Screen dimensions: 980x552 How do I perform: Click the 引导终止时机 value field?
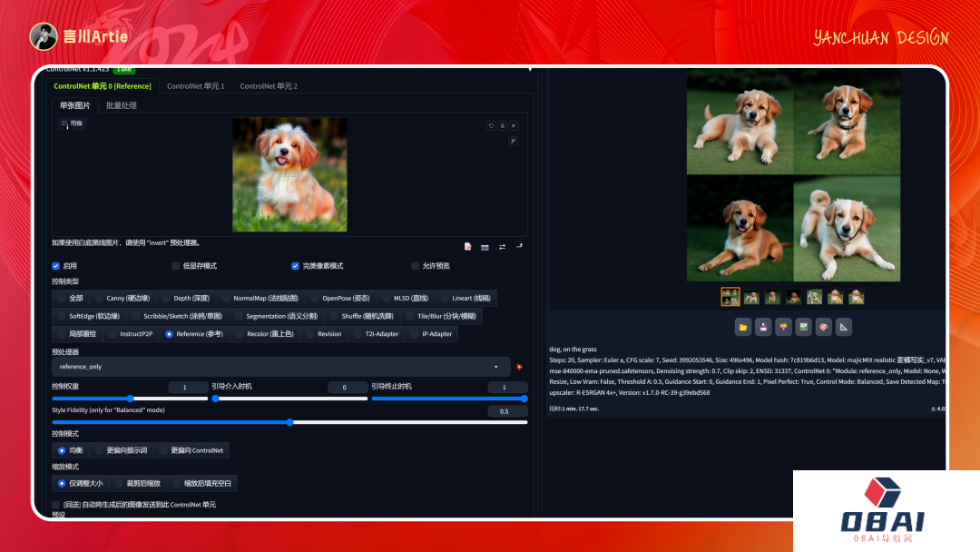507,387
